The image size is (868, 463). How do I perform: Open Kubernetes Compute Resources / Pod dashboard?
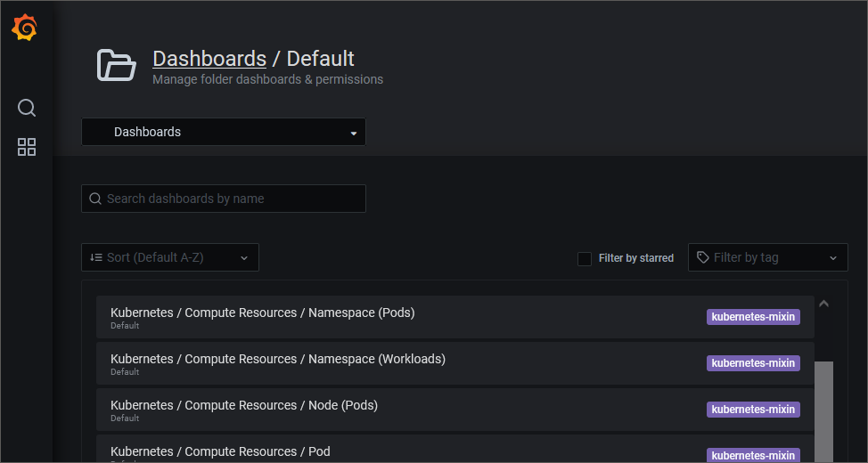[220, 451]
